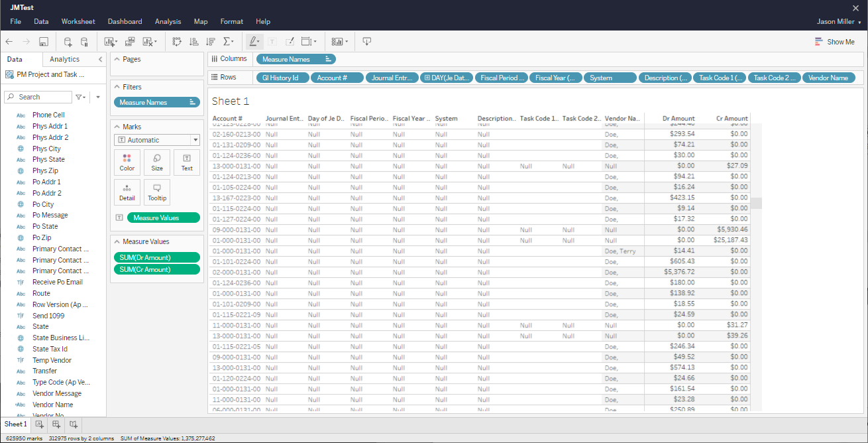
Task: Click the New Data Source icon
Action: click(x=68, y=42)
